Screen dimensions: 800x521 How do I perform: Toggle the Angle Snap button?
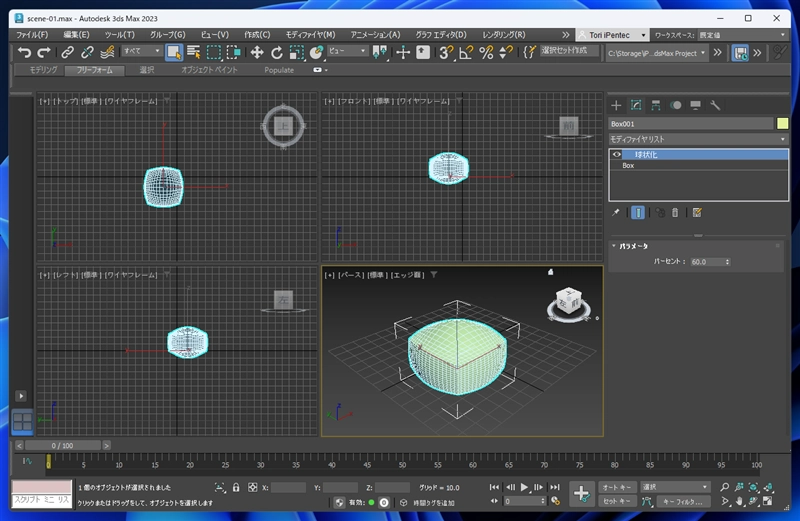[x=466, y=52]
